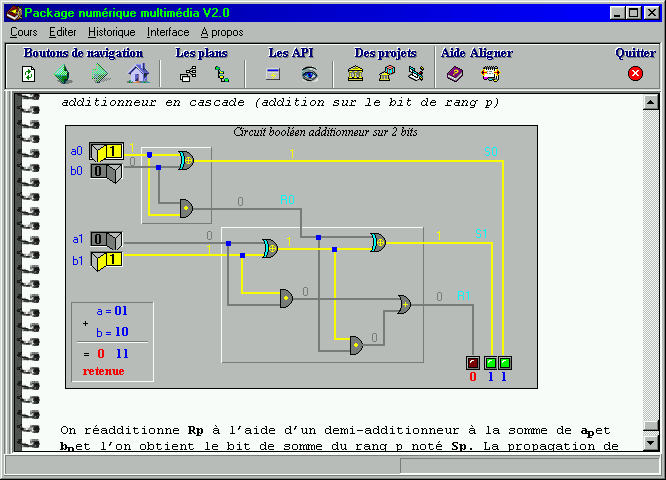Open the Historique menu
This screenshot has height=480, width=666.
point(111,32)
